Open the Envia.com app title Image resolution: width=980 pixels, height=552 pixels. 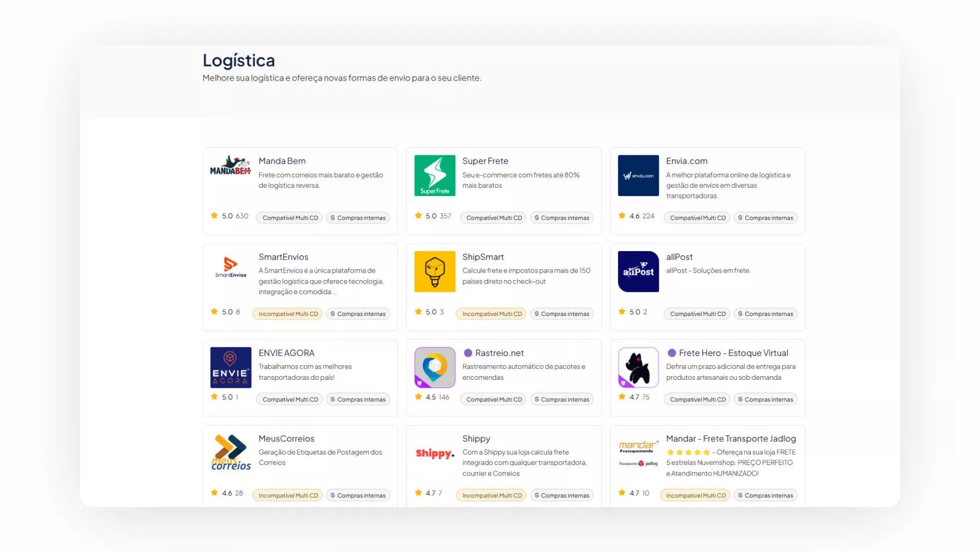(x=687, y=161)
